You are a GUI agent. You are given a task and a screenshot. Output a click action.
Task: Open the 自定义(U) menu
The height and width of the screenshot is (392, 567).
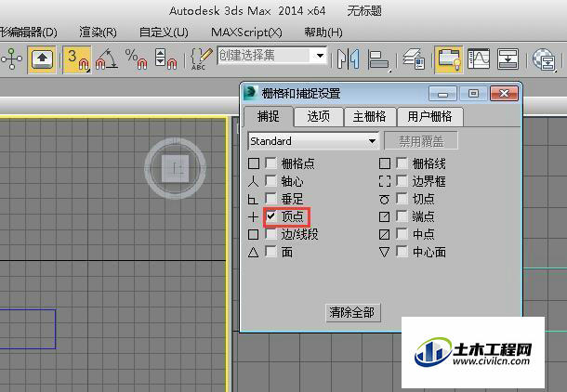(164, 33)
